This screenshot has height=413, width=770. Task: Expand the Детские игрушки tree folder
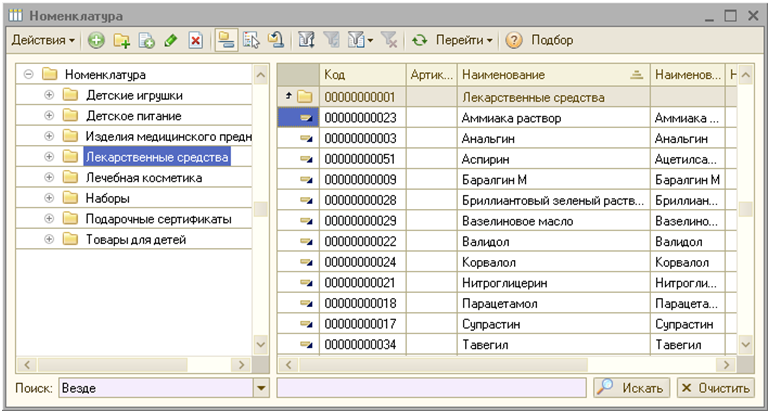(49, 95)
